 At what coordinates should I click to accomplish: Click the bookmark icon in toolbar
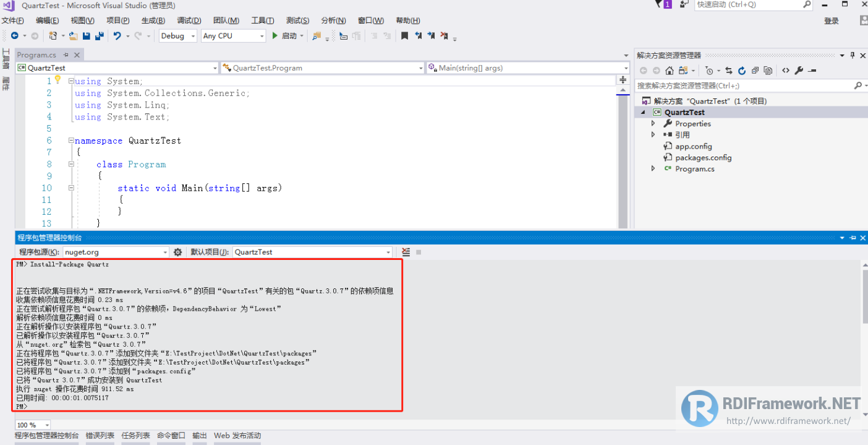[x=404, y=36]
